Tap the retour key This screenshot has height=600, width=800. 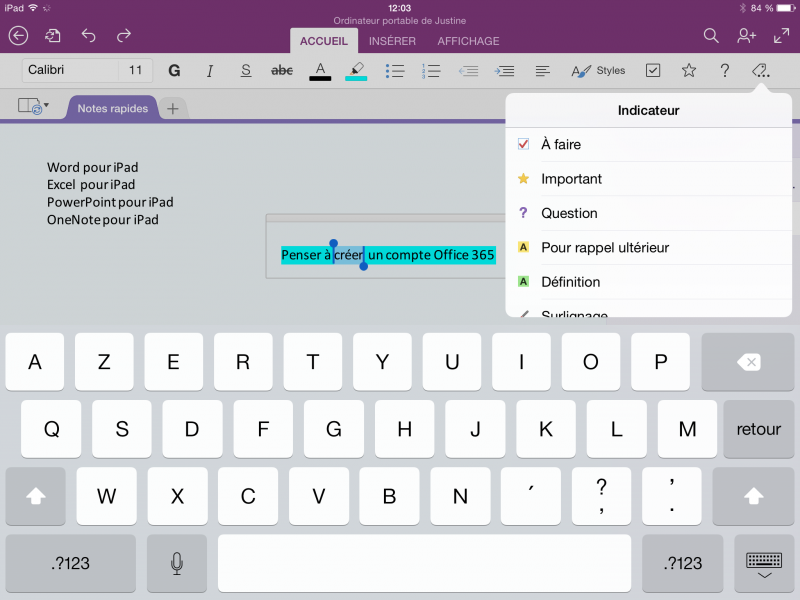pos(758,429)
